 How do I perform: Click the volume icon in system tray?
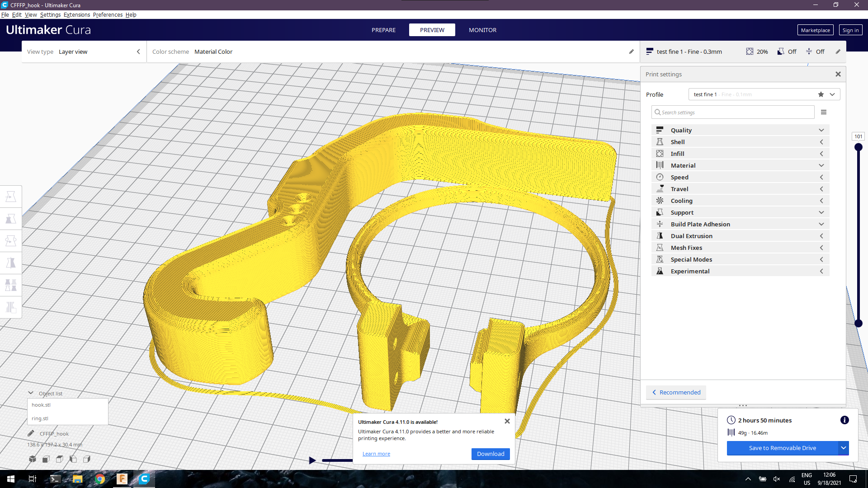click(777, 479)
